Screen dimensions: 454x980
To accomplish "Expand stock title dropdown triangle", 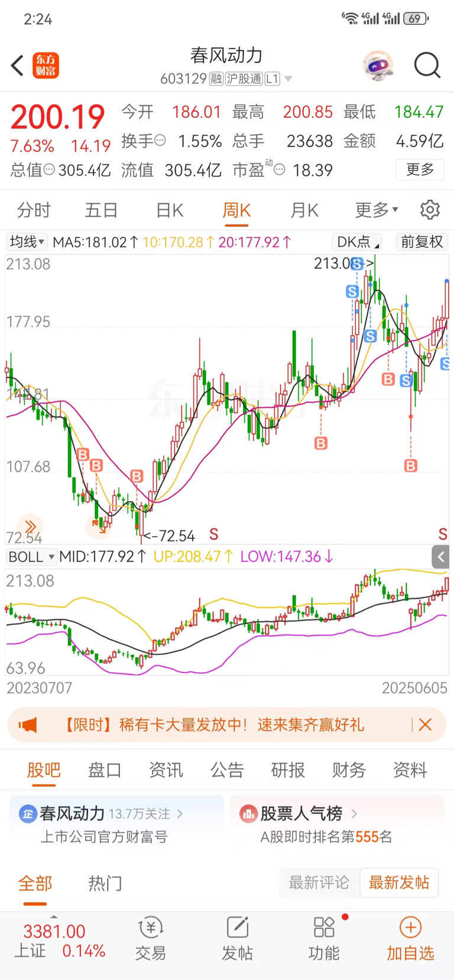I will (x=288, y=79).
